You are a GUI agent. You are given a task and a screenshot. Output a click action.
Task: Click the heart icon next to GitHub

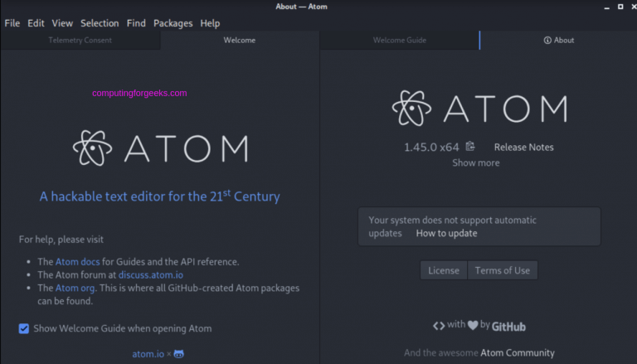(473, 325)
